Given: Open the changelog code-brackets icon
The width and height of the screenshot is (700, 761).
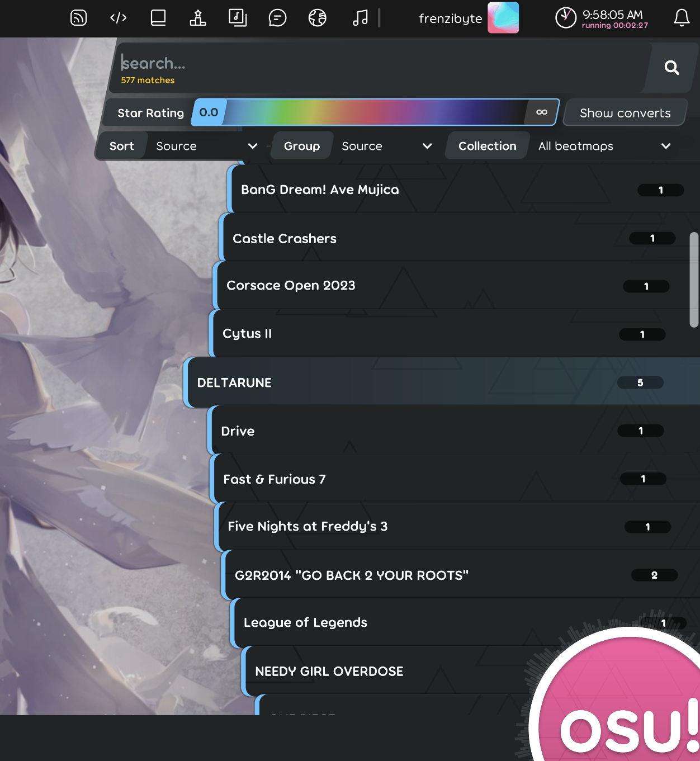Looking at the screenshot, I should tap(119, 18).
